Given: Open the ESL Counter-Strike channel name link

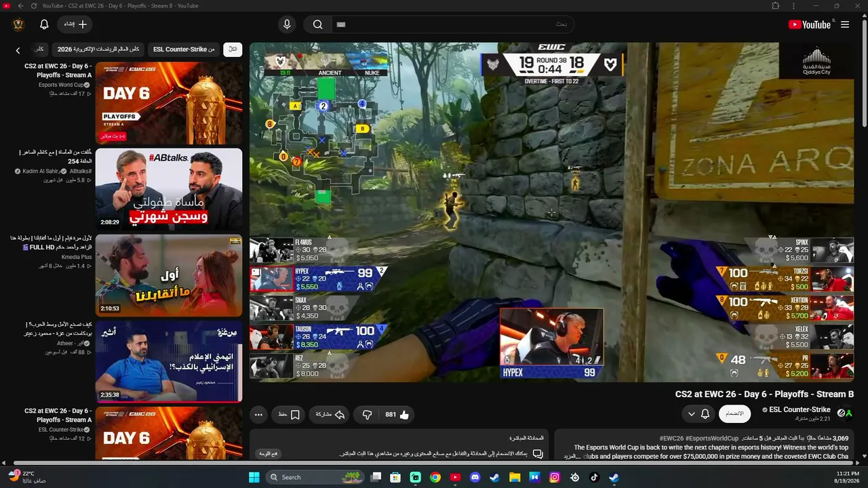Looking at the screenshot, I should 800,409.
